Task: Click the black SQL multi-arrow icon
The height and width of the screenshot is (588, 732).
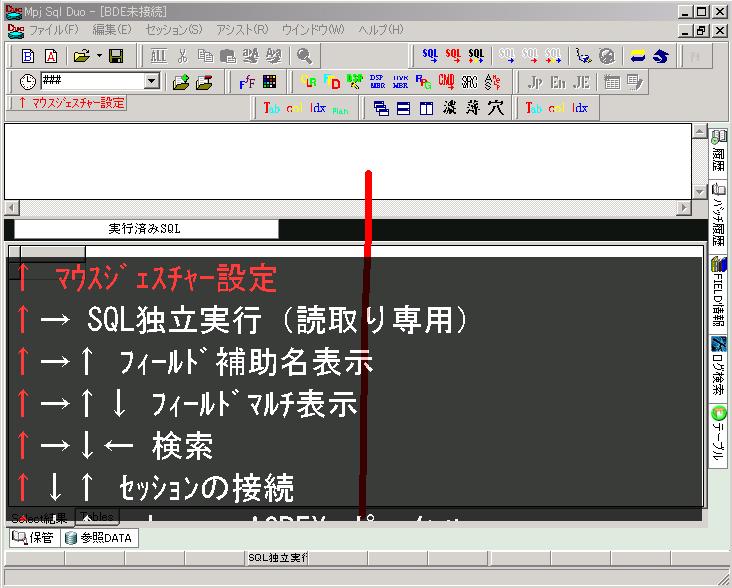Action: tap(476, 56)
